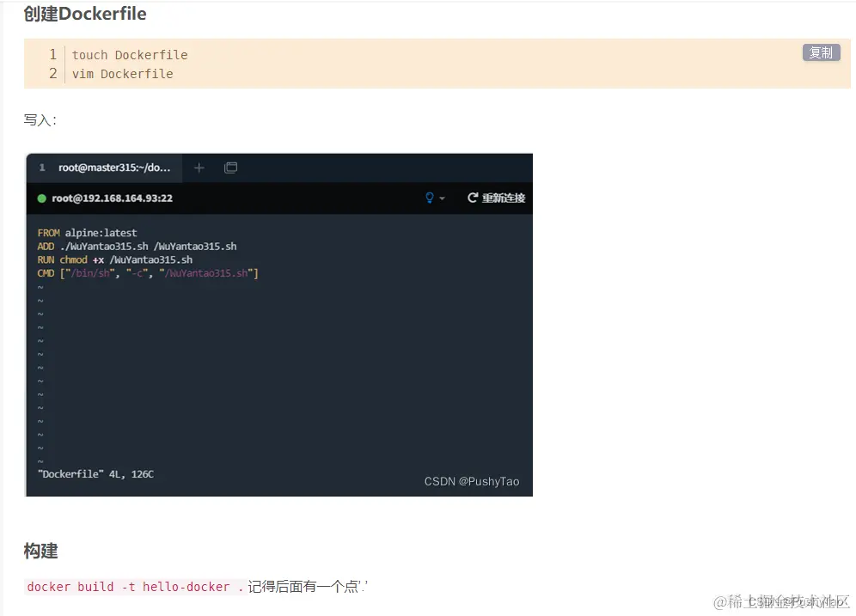Screen dimensions: 856x616
Task: Open the embedded terminal screenshot image
Action: click(x=279, y=325)
